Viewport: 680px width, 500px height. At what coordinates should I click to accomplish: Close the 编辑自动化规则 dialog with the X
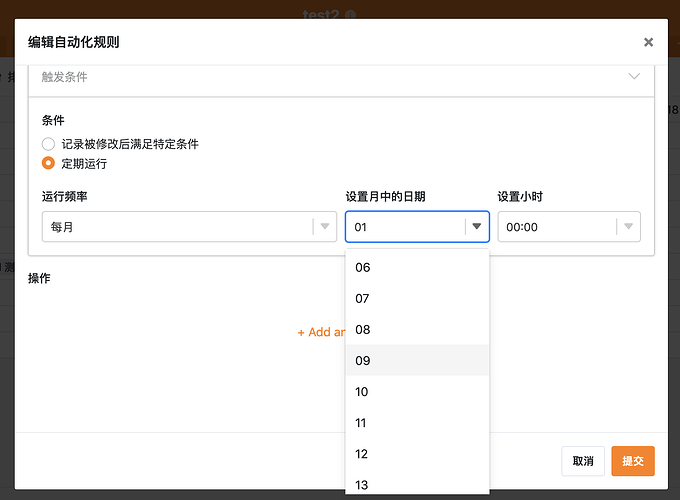pyautogui.click(x=648, y=42)
